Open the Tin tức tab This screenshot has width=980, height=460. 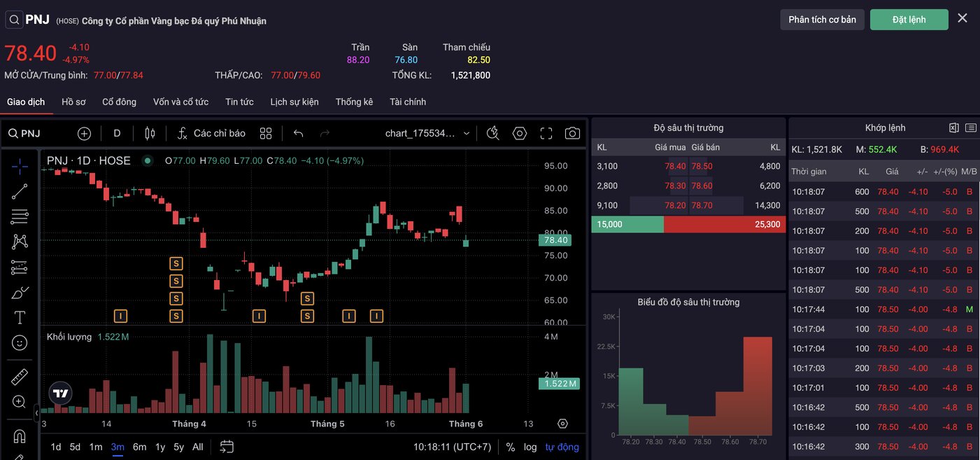click(x=239, y=102)
